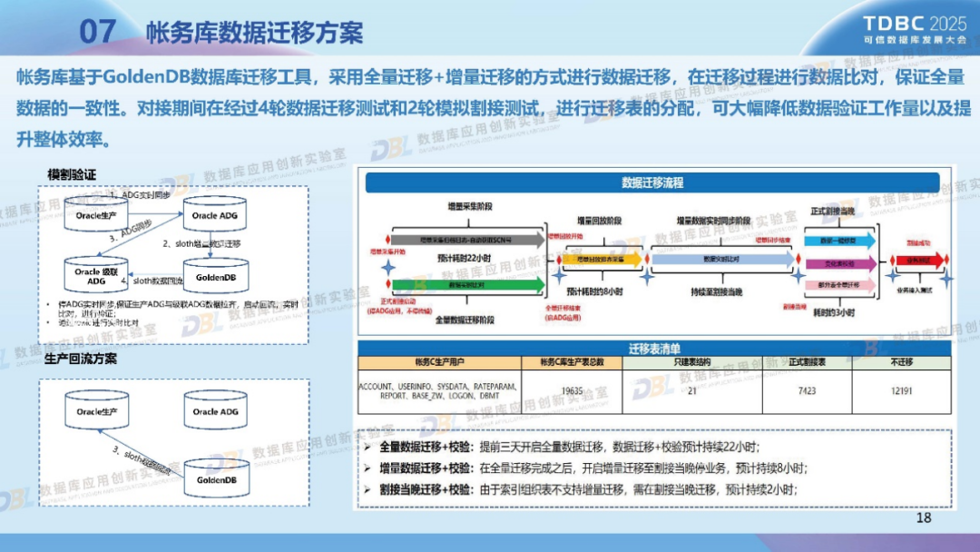The width and height of the screenshot is (980, 552).
Task: Click the 生产回流方案 heading
Action: click(x=81, y=359)
